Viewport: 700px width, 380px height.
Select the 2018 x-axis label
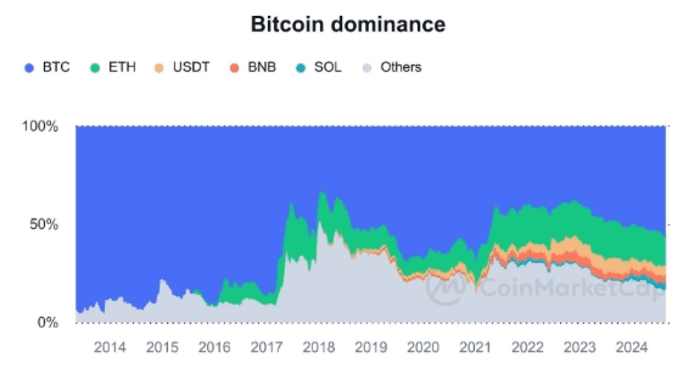point(319,347)
